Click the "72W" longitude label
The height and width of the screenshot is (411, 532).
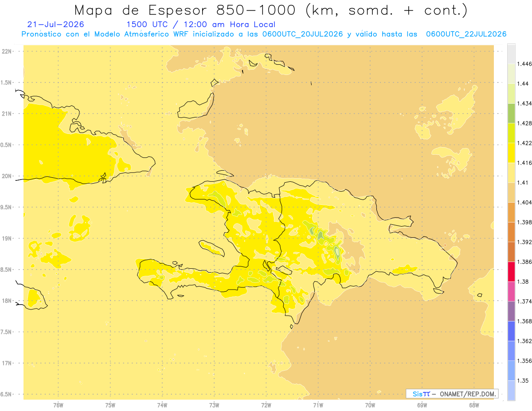266,405
